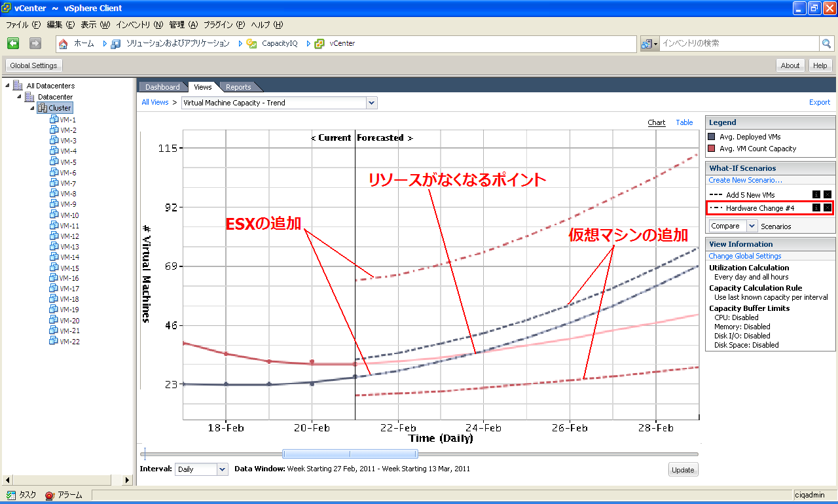Image resolution: width=838 pixels, height=504 pixels.
Task: Click the inventory search input field
Action: tap(739, 44)
